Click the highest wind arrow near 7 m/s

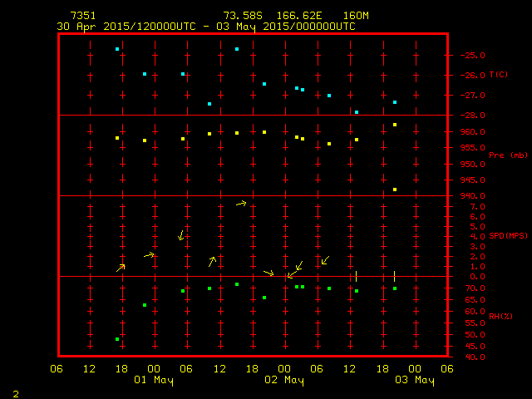tap(241, 203)
